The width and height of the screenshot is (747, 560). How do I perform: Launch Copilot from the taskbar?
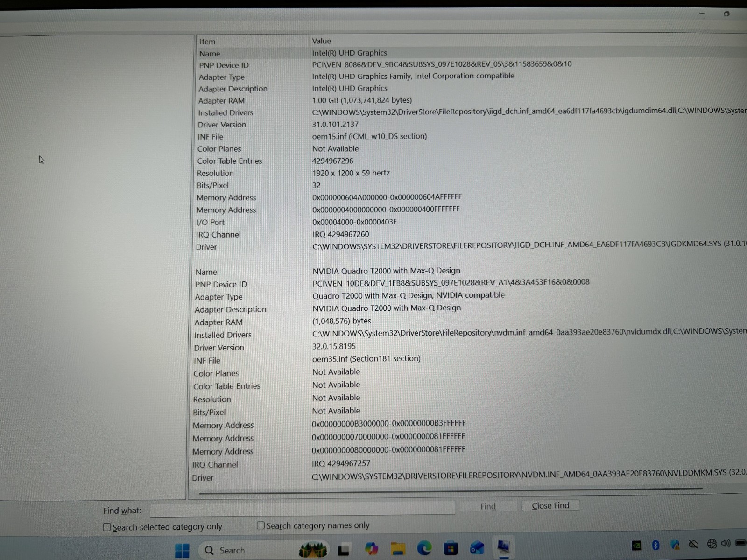(372, 549)
